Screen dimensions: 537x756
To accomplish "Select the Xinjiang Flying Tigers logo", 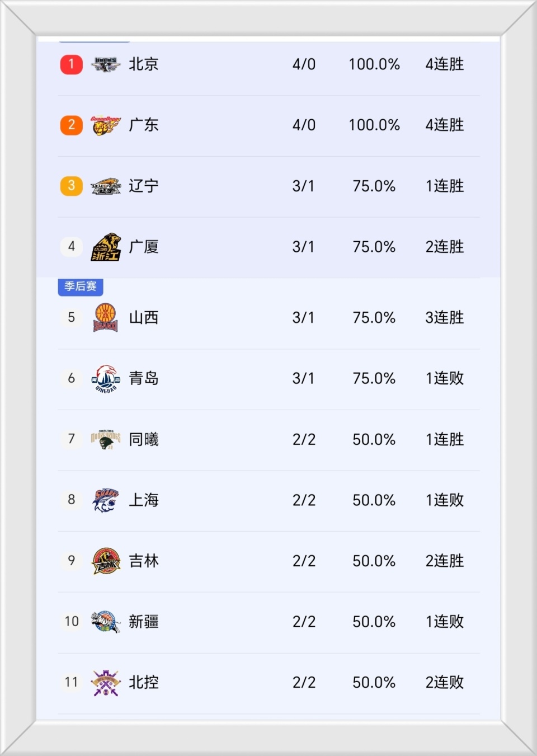I will (106, 621).
